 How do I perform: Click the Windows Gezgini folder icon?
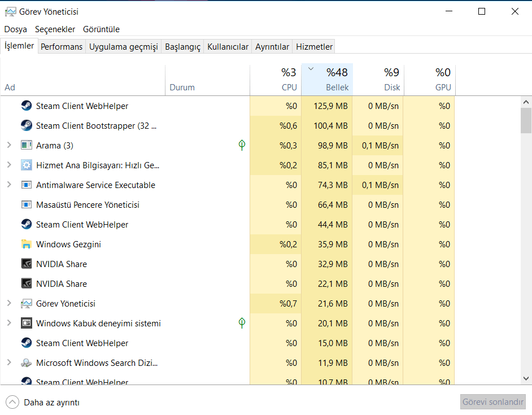point(27,244)
